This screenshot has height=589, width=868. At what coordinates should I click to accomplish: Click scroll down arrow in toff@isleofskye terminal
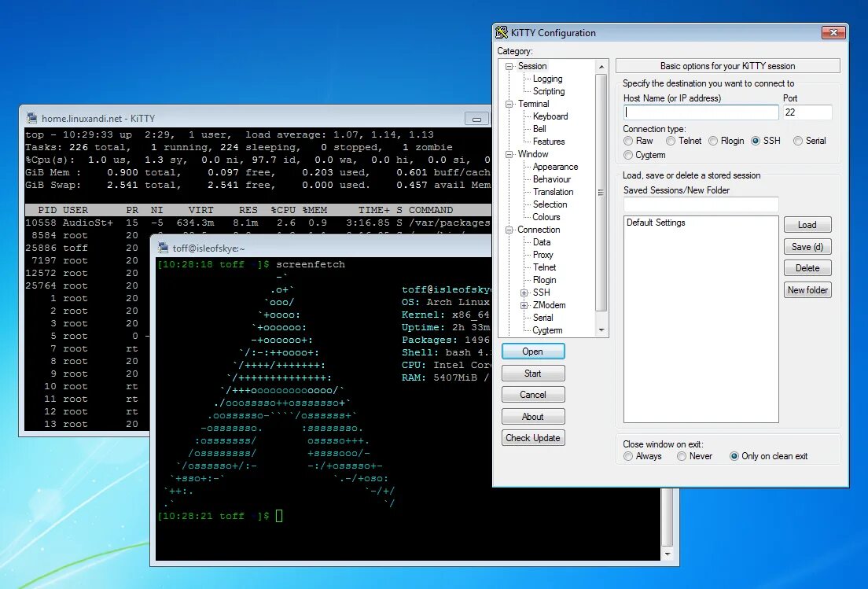(667, 554)
